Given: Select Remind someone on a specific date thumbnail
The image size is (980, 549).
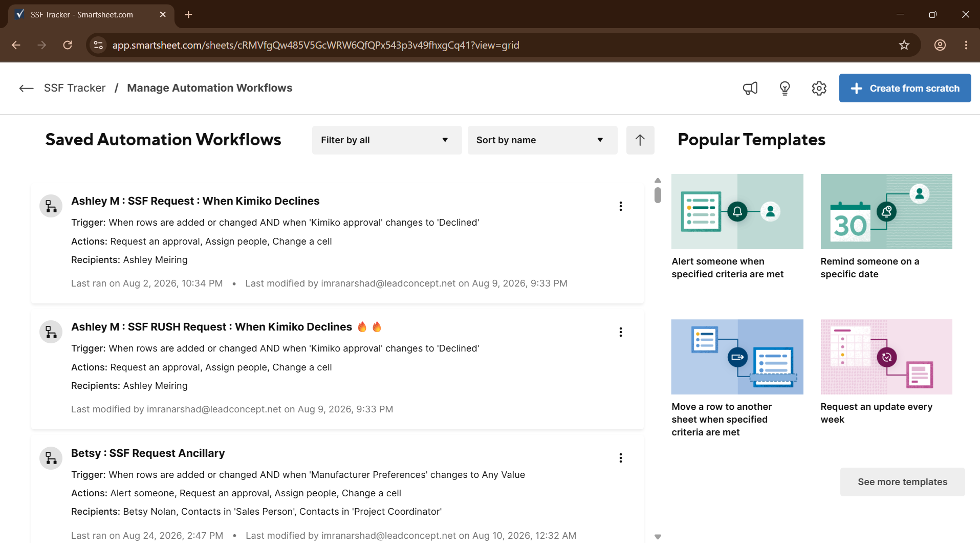Looking at the screenshot, I should [886, 211].
